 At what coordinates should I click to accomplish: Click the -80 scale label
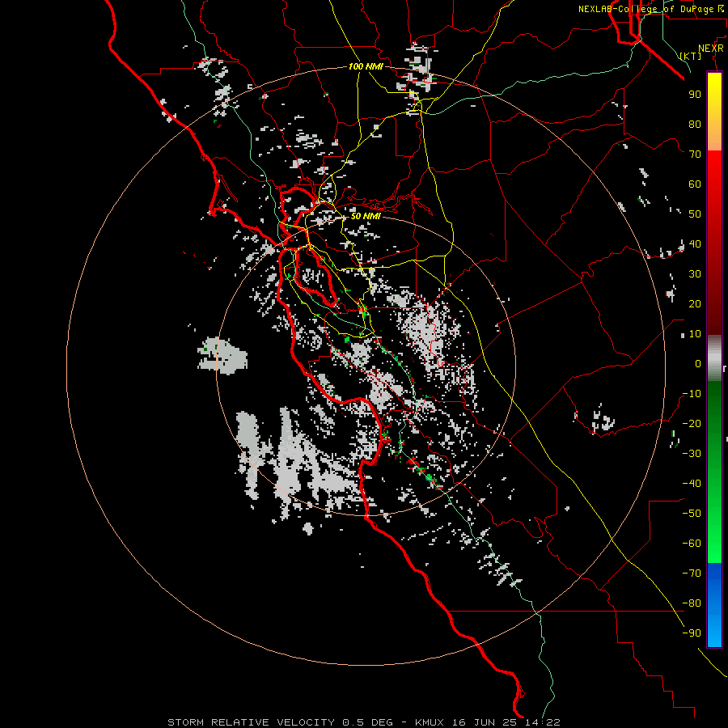(692, 603)
